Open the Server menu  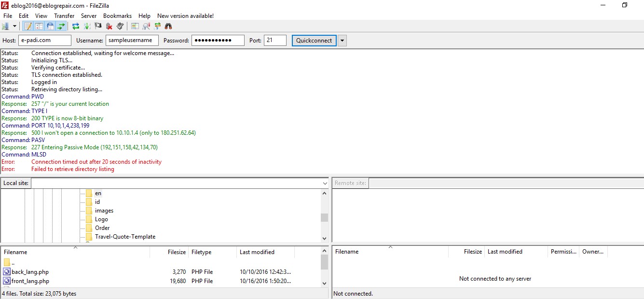click(x=89, y=16)
